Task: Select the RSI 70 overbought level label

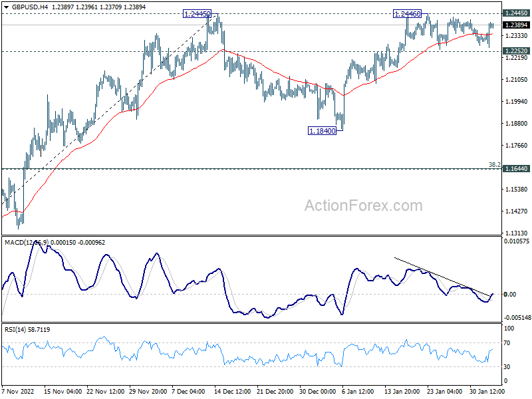Action: (x=507, y=343)
